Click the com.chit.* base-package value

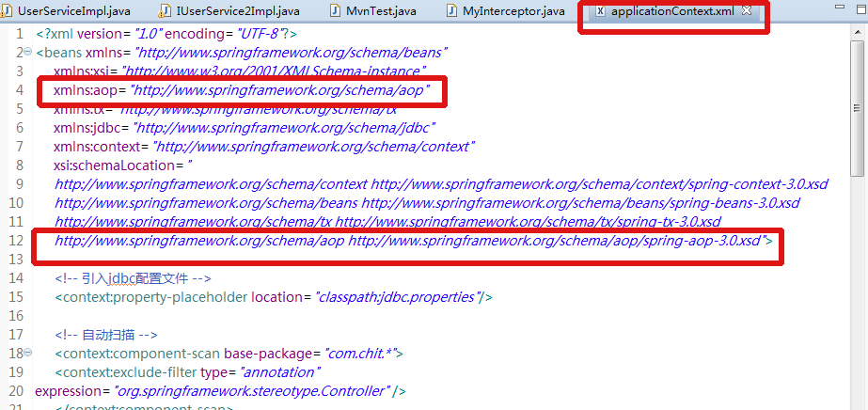(360, 353)
